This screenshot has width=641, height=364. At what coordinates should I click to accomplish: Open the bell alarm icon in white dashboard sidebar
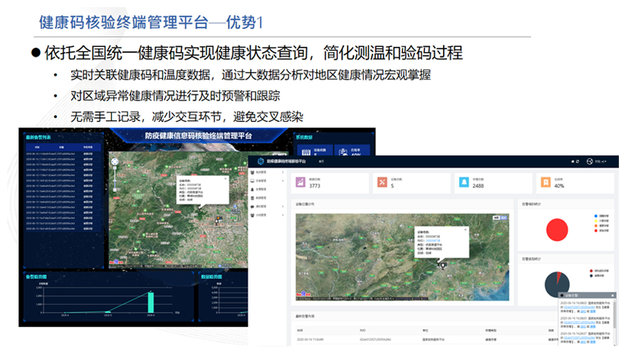(252, 189)
